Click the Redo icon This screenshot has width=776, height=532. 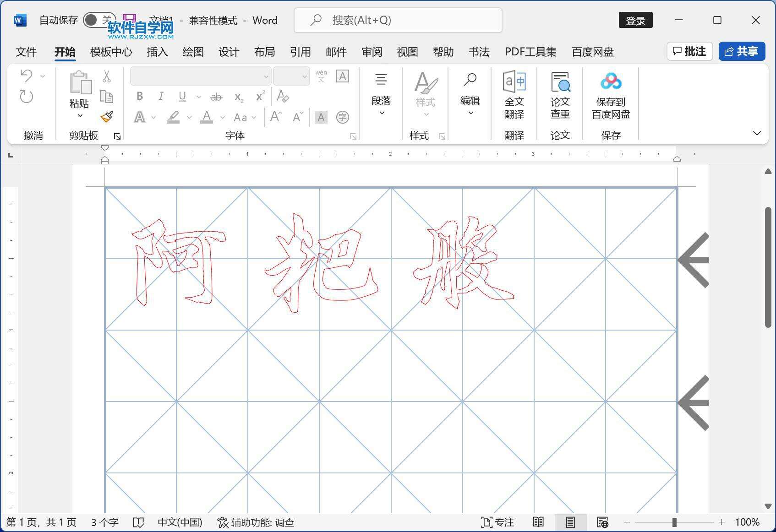click(27, 97)
